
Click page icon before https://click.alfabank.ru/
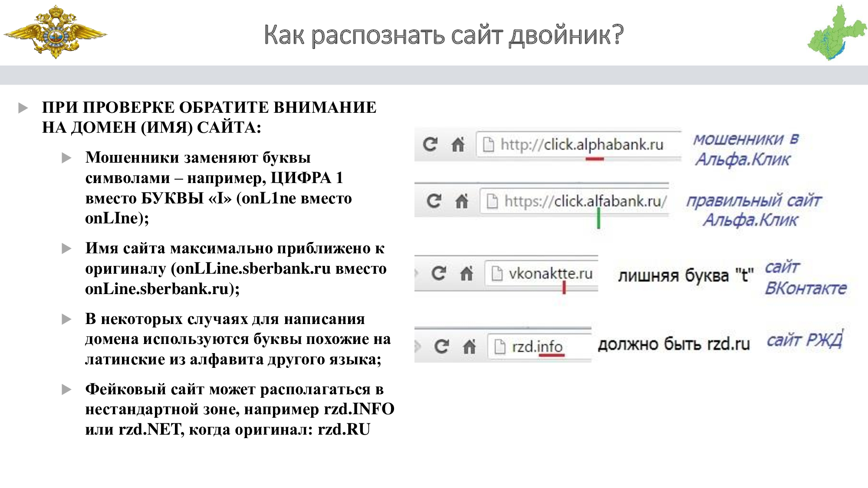[x=492, y=201]
